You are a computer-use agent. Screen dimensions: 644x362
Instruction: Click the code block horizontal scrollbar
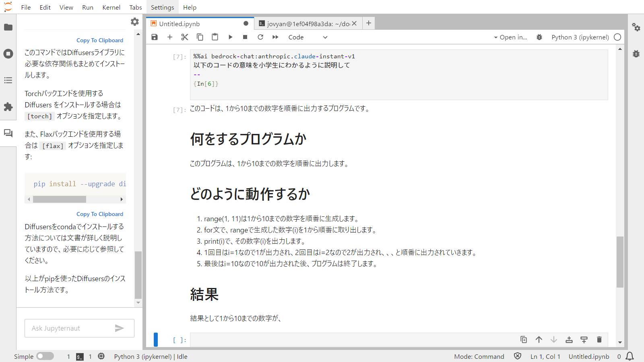click(60, 199)
